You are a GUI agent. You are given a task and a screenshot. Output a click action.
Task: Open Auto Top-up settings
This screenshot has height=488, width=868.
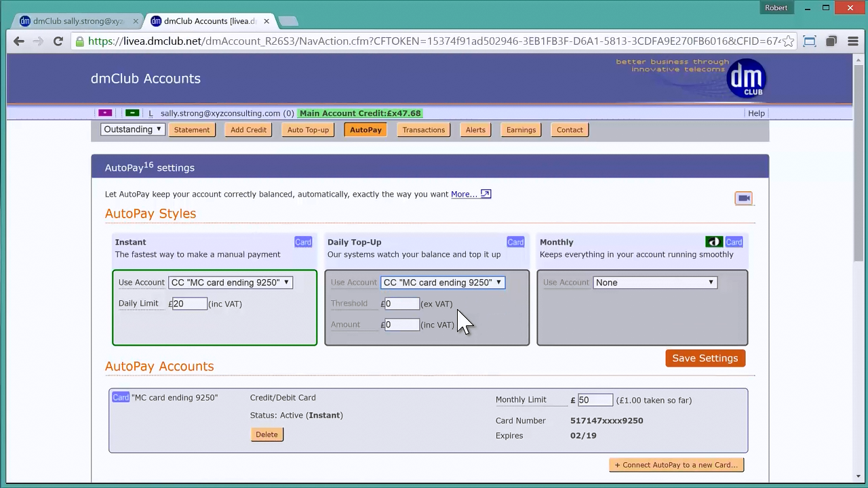(x=308, y=130)
